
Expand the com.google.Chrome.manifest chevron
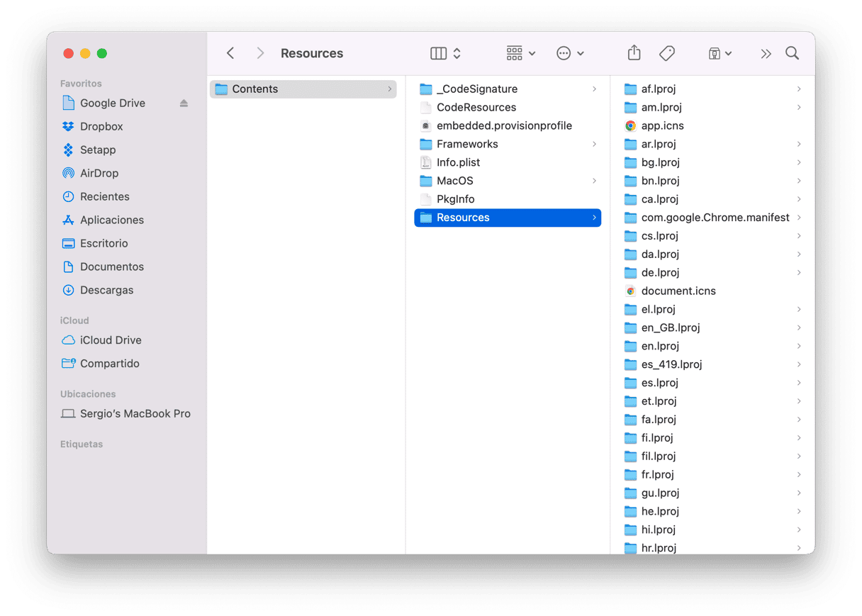(799, 218)
